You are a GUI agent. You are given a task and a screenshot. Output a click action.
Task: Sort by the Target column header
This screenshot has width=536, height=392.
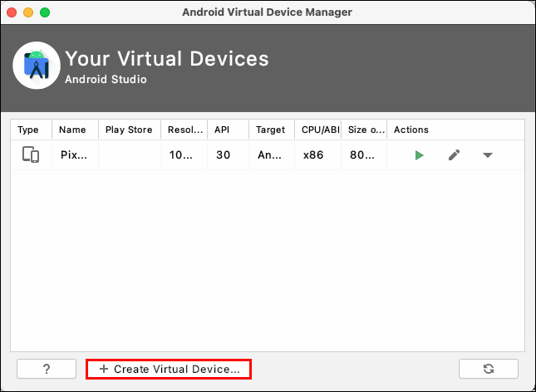272,130
